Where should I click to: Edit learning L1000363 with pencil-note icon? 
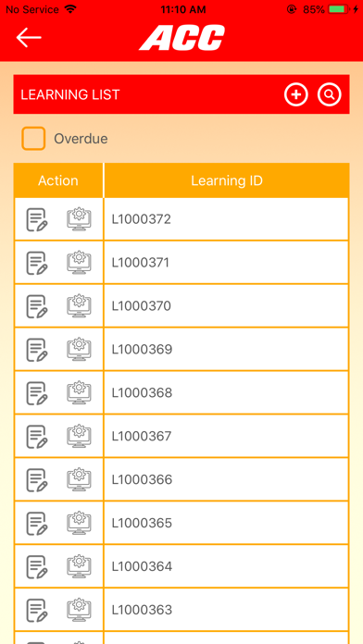[37, 611]
